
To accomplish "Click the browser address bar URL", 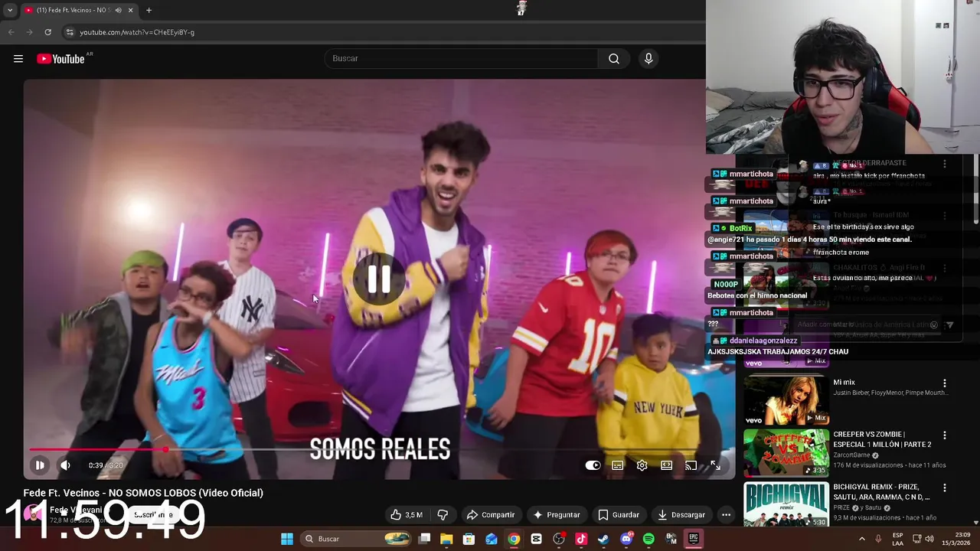I will (137, 32).
